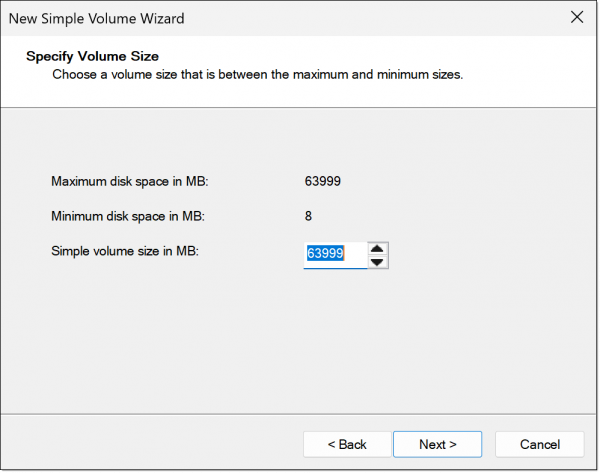Click the 'New Simple Volume Wizard' window title
Image resolution: width=600 pixels, height=473 pixels.
pos(96,18)
